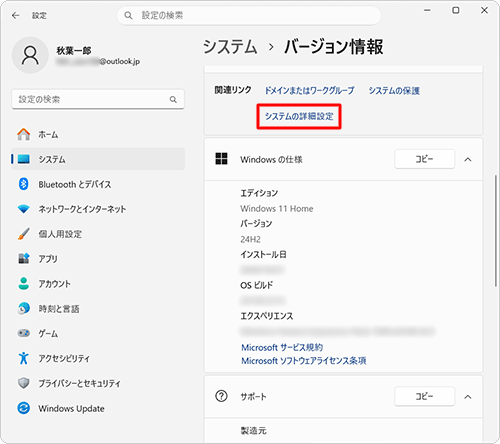This screenshot has height=444, width=500.
Task: Click the 関連リンク label
Action: 233,90
